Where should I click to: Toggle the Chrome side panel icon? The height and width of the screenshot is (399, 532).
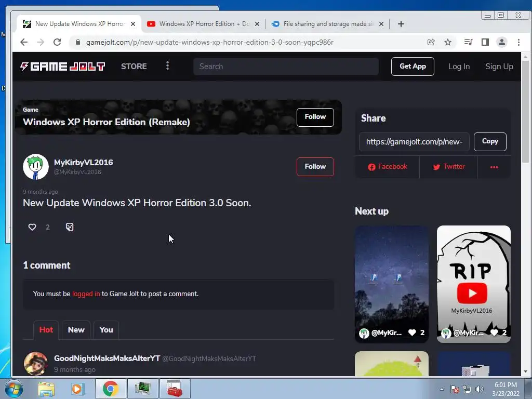pos(485,42)
